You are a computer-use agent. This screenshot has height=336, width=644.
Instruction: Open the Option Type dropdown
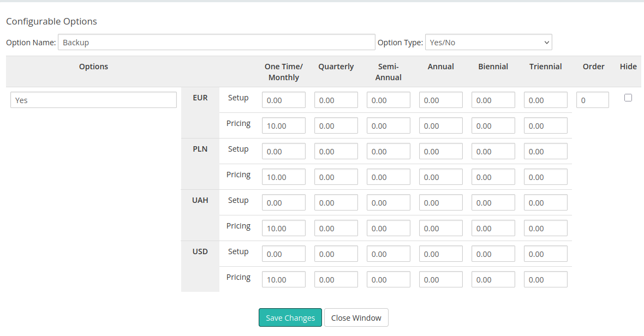(x=488, y=43)
